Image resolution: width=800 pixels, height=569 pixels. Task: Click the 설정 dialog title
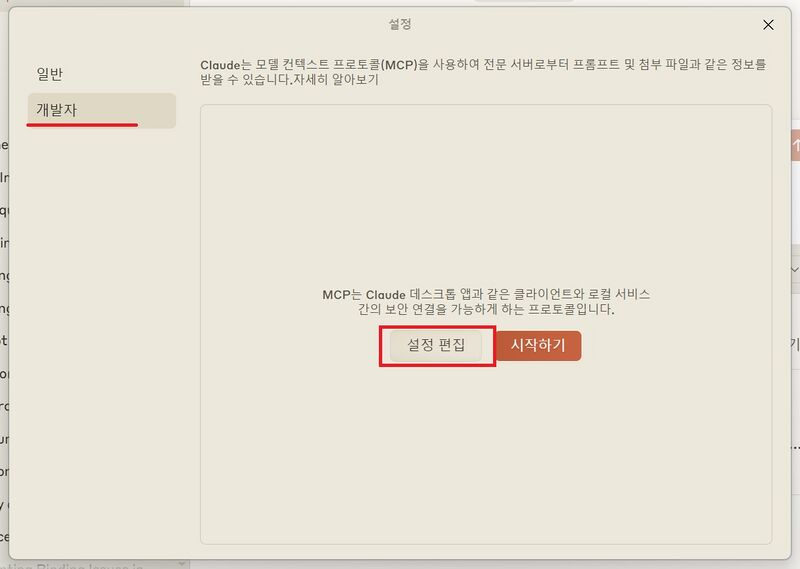click(x=400, y=24)
